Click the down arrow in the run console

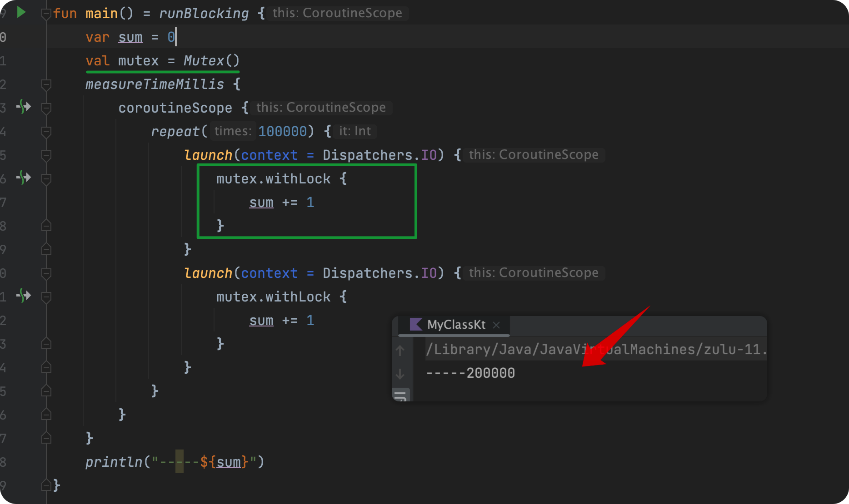pos(400,374)
